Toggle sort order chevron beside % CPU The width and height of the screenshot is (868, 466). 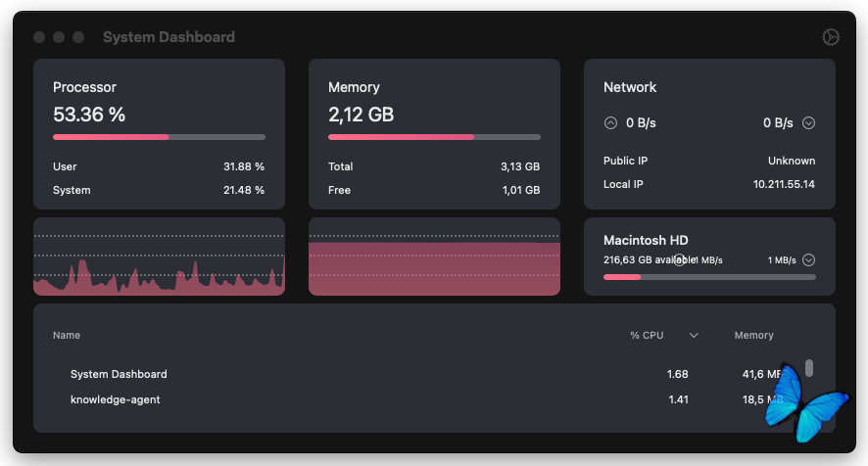tap(694, 336)
